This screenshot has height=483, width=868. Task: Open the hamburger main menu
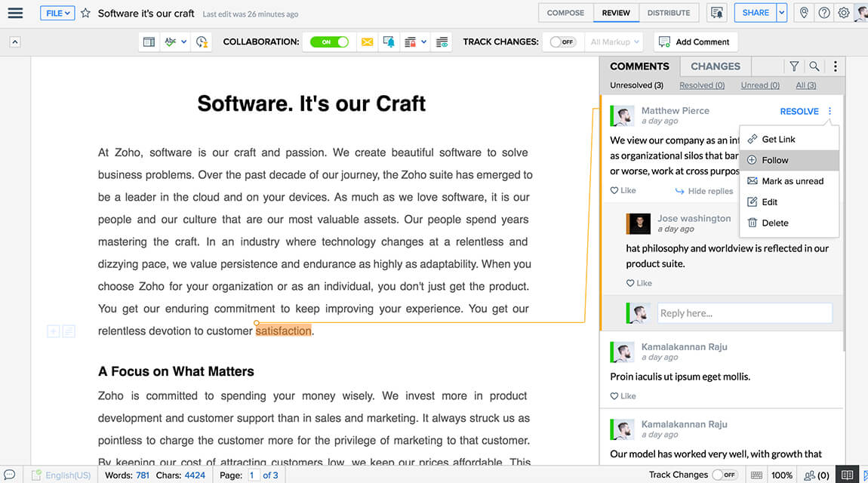(x=15, y=13)
